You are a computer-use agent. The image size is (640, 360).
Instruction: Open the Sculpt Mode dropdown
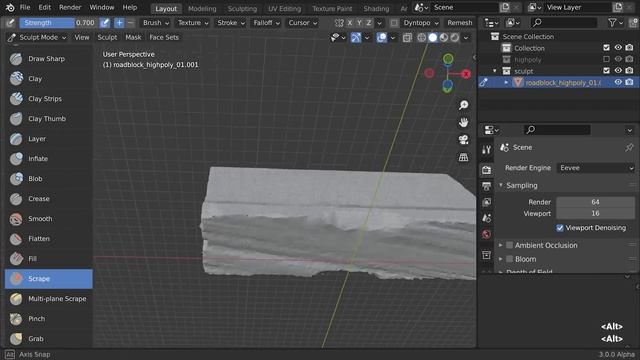[x=37, y=38]
